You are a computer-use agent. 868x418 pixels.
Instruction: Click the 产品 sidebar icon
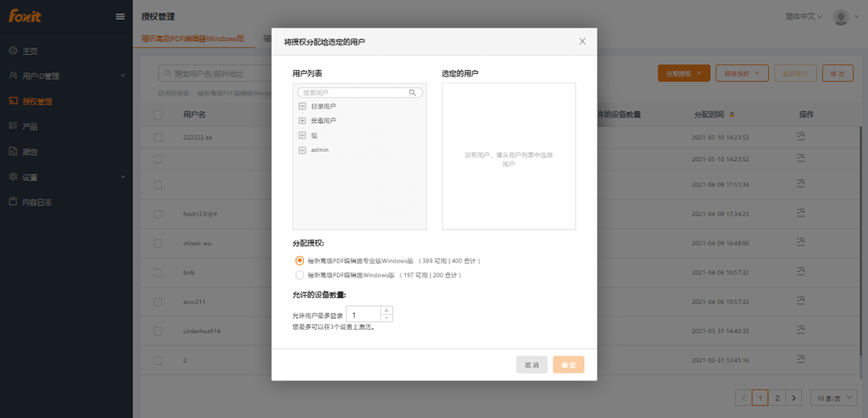[13, 126]
